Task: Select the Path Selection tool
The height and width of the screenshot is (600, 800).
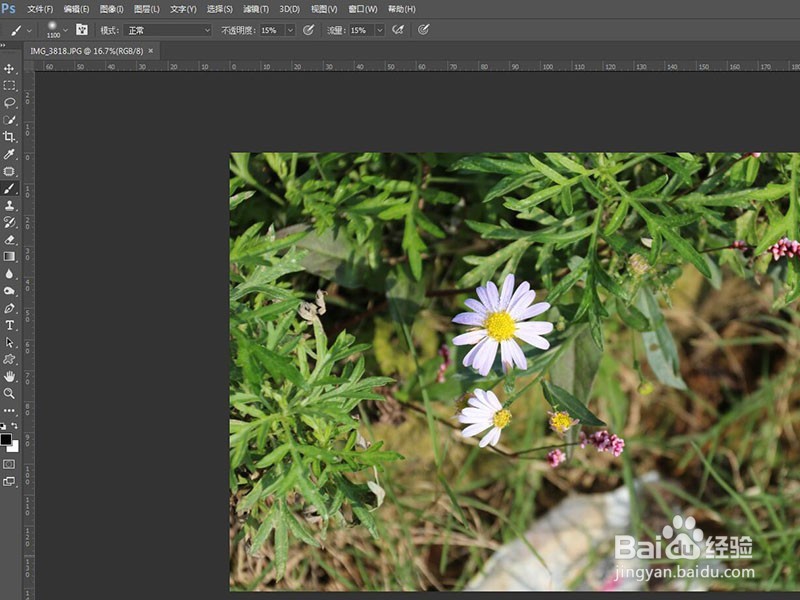Action: [x=9, y=342]
